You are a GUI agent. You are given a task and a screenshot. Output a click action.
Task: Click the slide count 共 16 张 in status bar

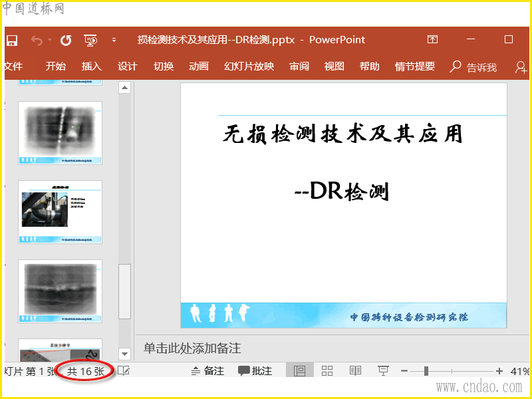[x=86, y=371]
